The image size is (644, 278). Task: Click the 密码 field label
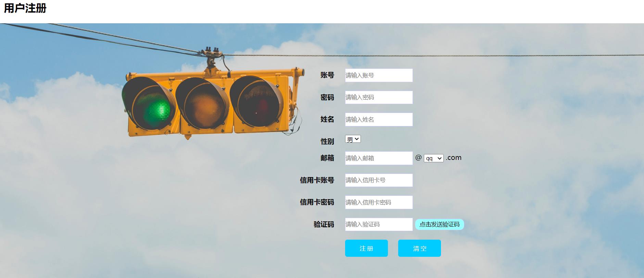(x=327, y=97)
